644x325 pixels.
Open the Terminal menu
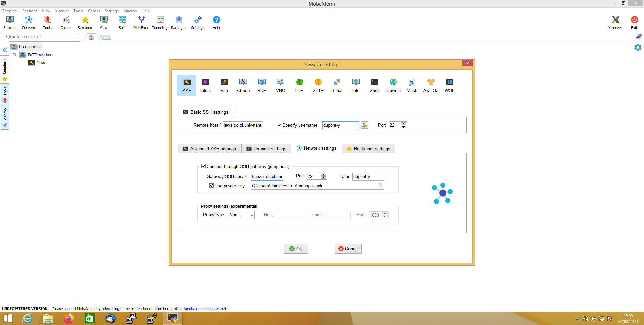tap(10, 11)
